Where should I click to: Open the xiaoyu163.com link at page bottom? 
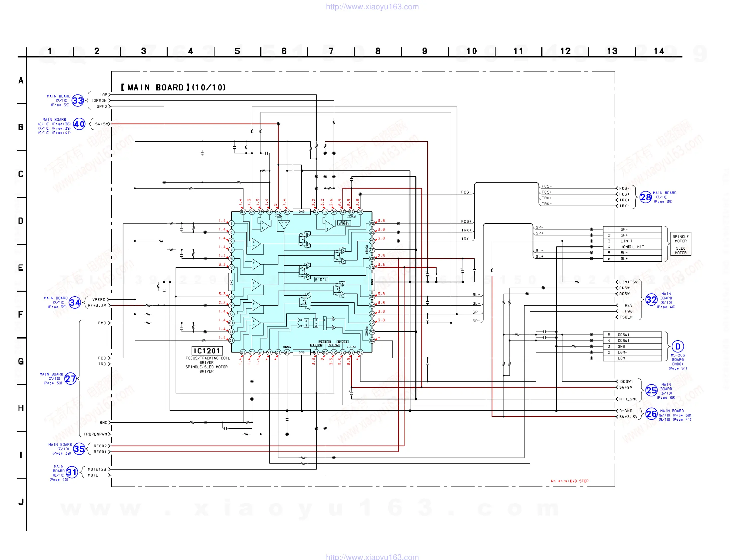pos(372,557)
